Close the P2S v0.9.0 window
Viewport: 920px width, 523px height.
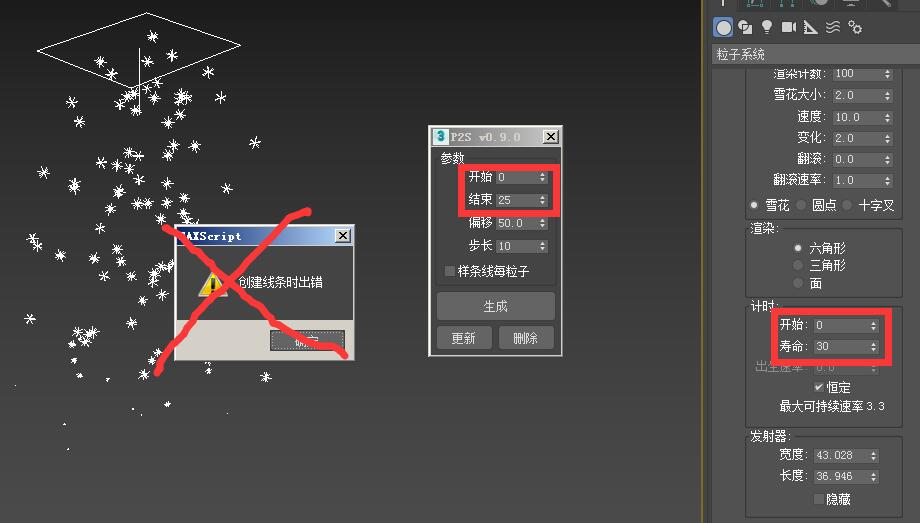coord(550,136)
